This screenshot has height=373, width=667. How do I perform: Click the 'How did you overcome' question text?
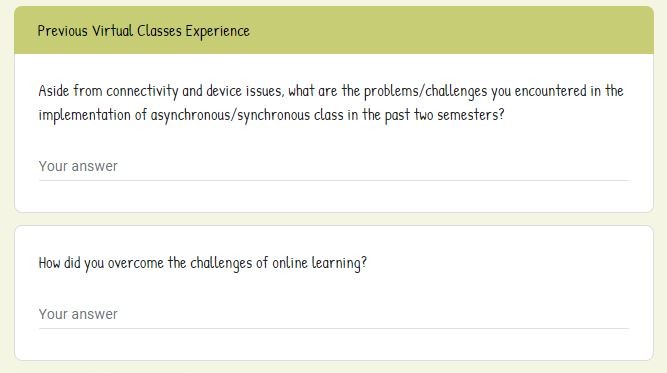pos(202,263)
